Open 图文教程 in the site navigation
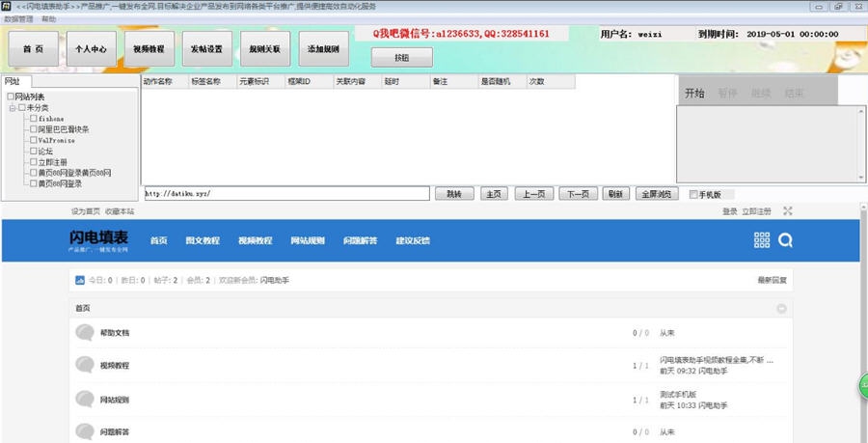This screenshot has height=443, width=868. tap(203, 240)
